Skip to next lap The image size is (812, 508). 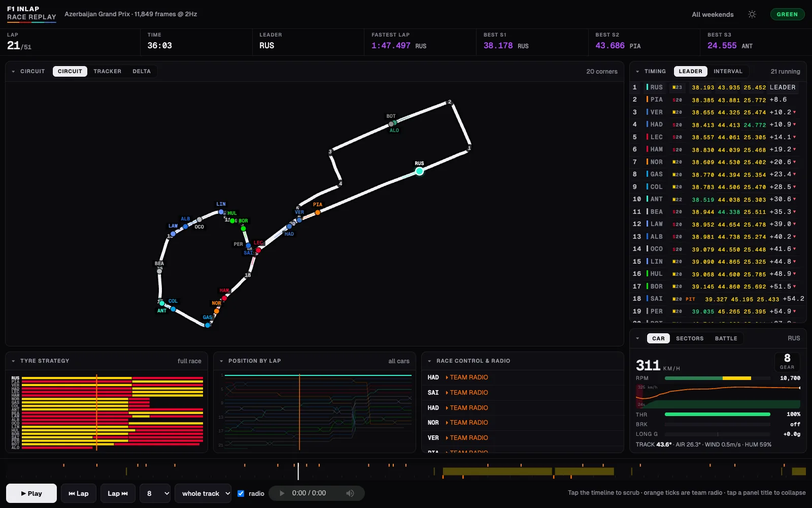[x=118, y=493]
